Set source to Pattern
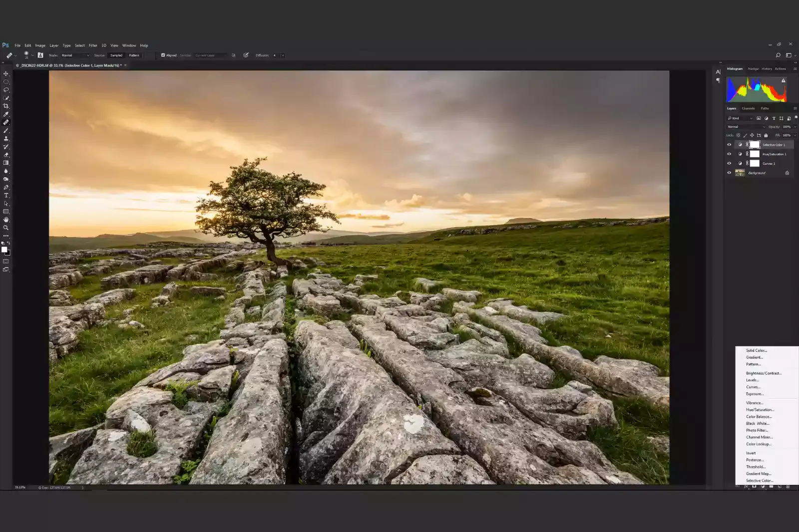The width and height of the screenshot is (799, 532). click(134, 55)
